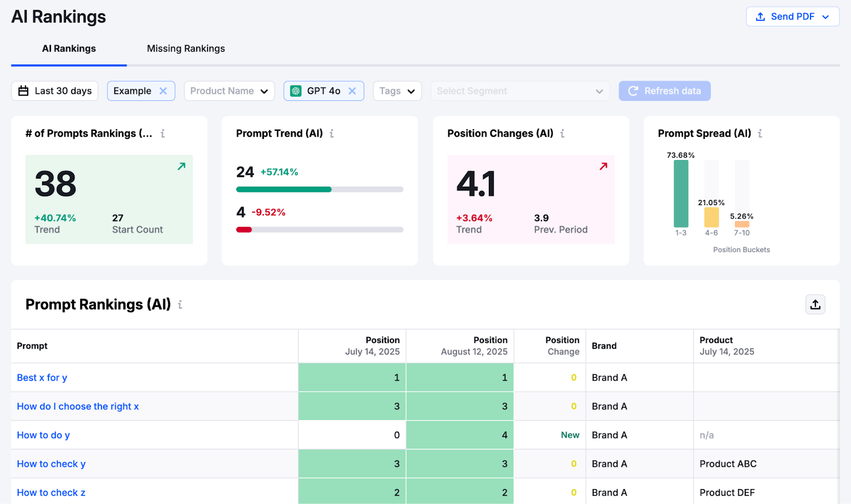Click the green trend arrow on Position Changes card
This screenshot has height=504, width=851.
click(x=603, y=166)
